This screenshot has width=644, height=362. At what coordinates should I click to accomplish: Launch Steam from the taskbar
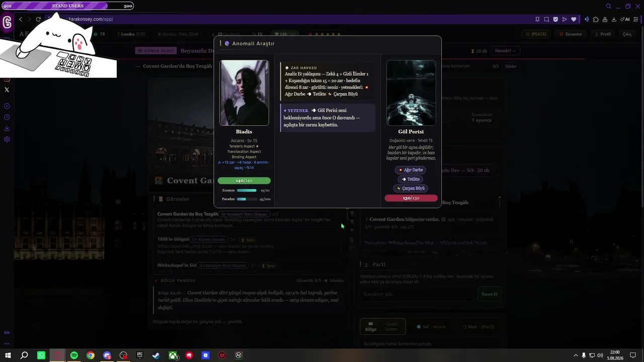(156, 355)
